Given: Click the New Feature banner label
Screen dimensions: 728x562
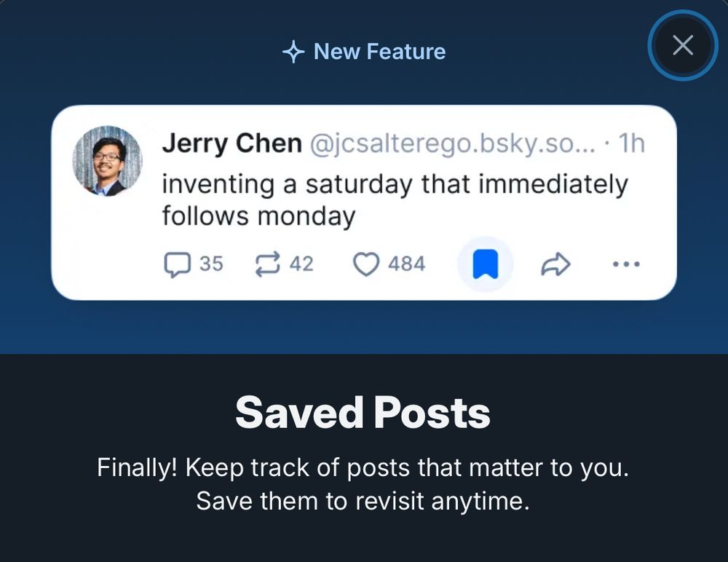Looking at the screenshot, I should tap(379, 52).
